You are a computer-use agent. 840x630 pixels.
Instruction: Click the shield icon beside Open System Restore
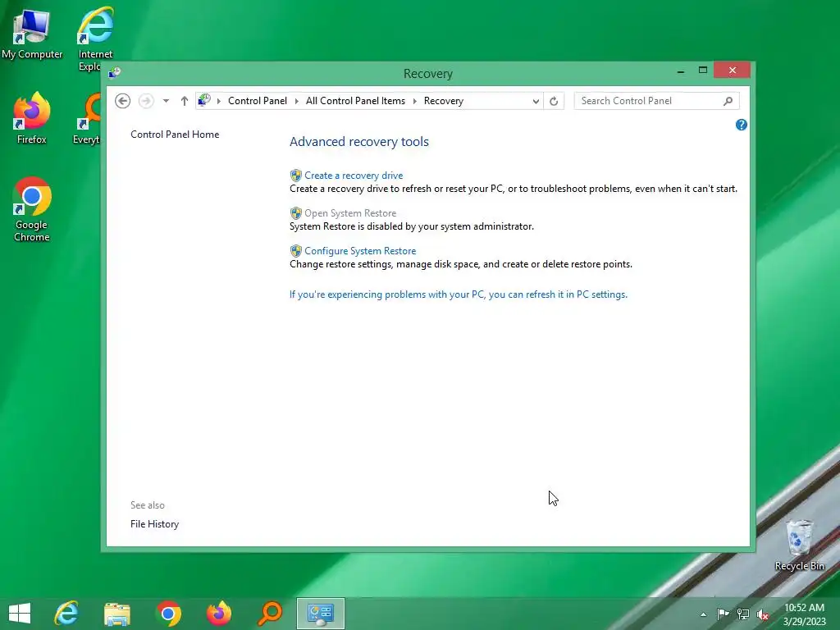click(295, 213)
